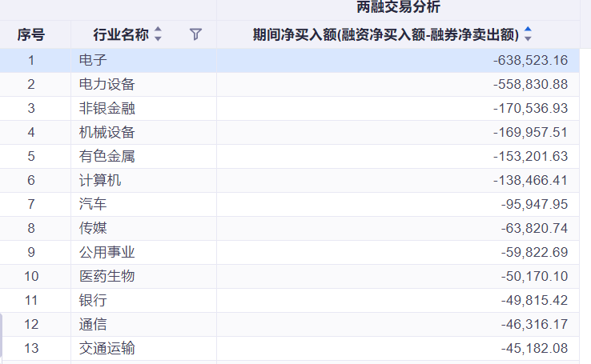Screen dimensions: 591x364
Task: Click the value -49,815.42
Action: tap(534, 300)
